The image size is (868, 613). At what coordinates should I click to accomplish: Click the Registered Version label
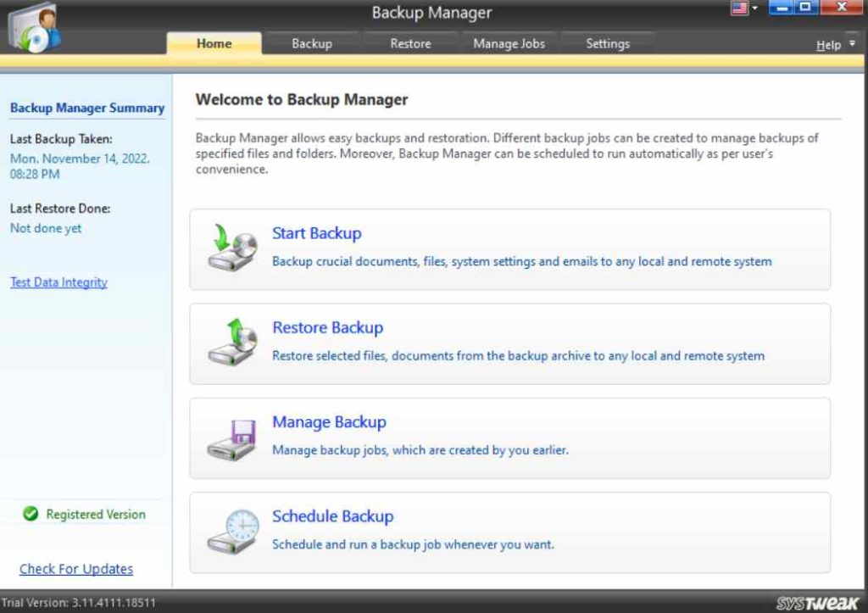pyautogui.click(x=96, y=514)
